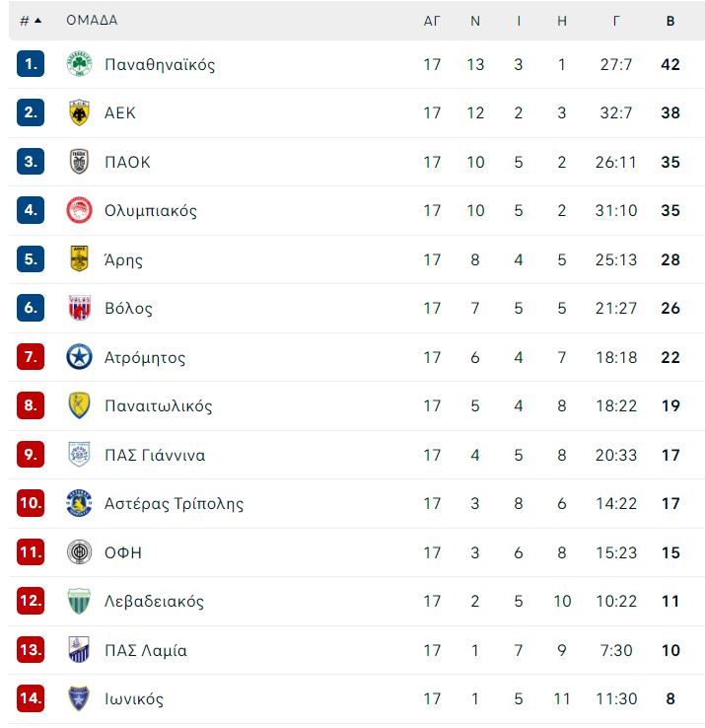
Task: Click the ΑΕΚ yellow eagle crest
Action: [x=79, y=112]
